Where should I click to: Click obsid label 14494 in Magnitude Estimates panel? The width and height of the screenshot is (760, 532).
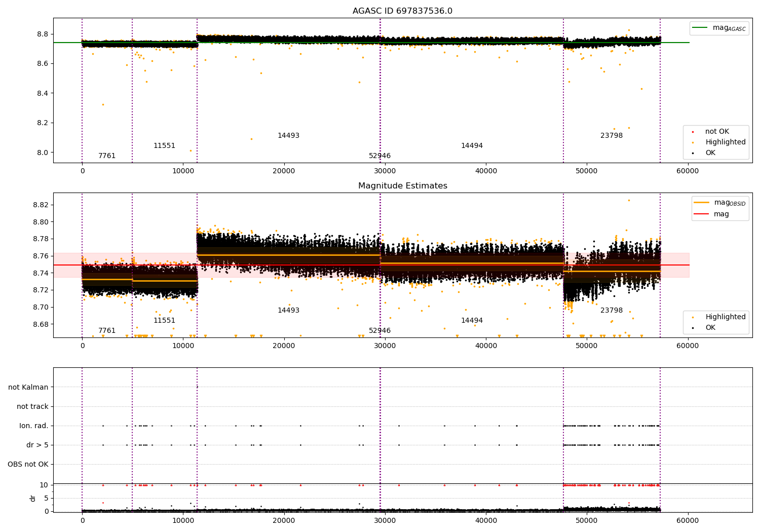coord(472,321)
